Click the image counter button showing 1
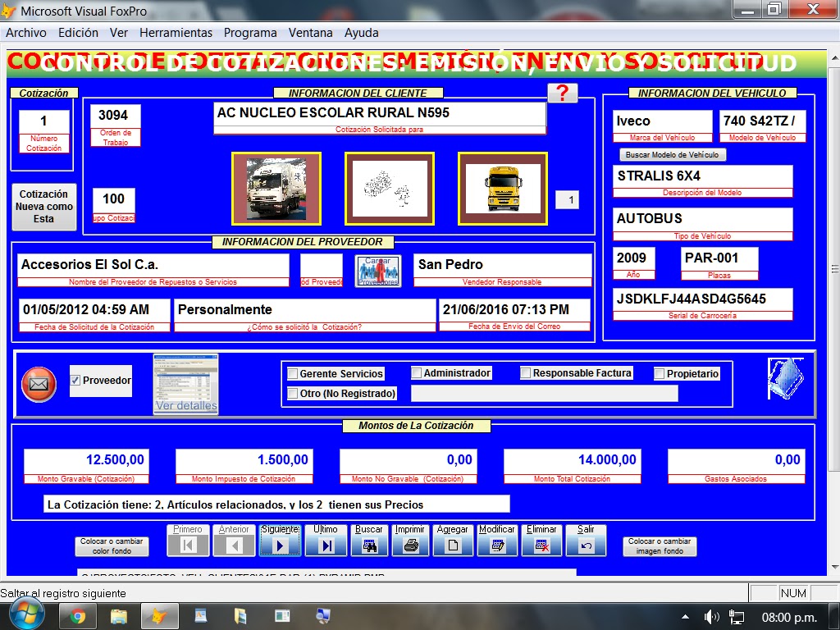840x630 pixels. tap(567, 200)
